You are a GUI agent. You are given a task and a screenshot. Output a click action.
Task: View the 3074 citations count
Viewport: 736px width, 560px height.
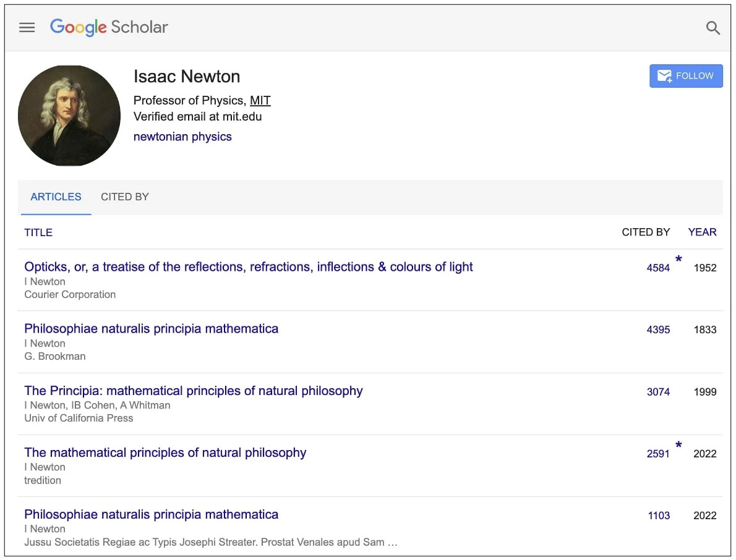coord(658,391)
